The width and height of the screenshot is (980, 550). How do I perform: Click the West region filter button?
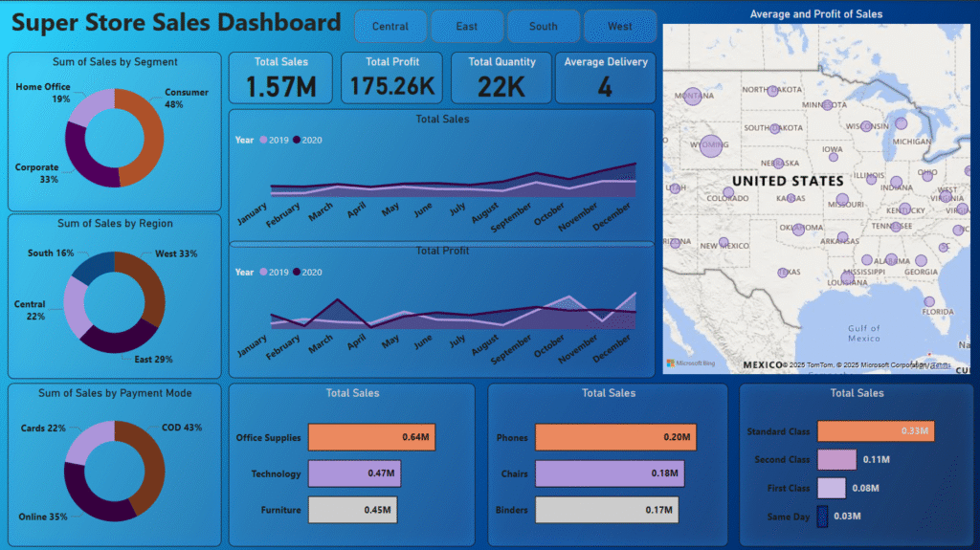pyautogui.click(x=619, y=26)
